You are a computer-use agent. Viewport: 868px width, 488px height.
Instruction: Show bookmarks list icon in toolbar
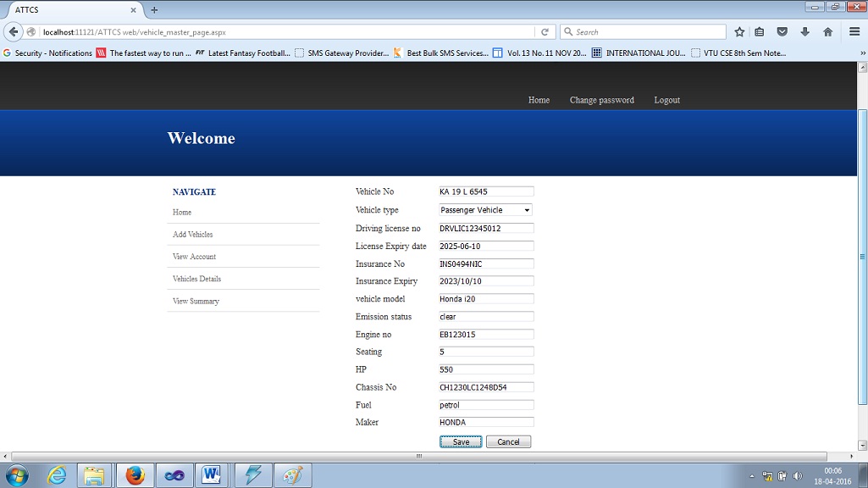(x=760, y=32)
